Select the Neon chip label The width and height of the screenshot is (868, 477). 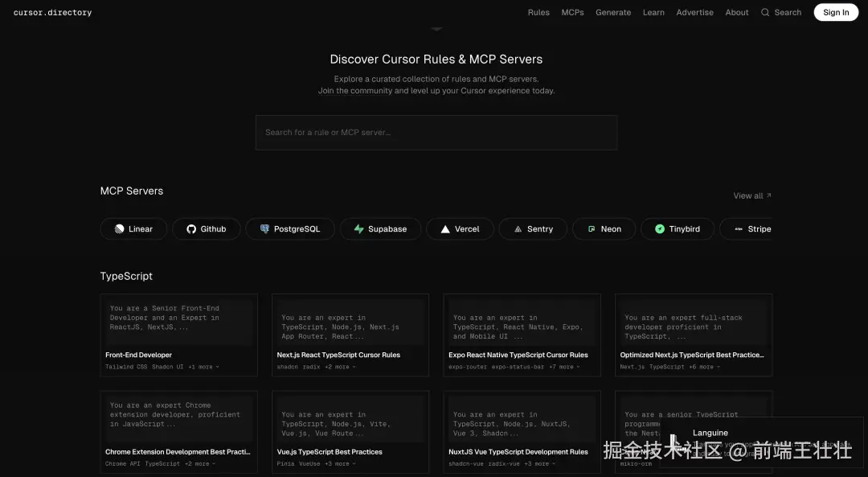point(611,228)
